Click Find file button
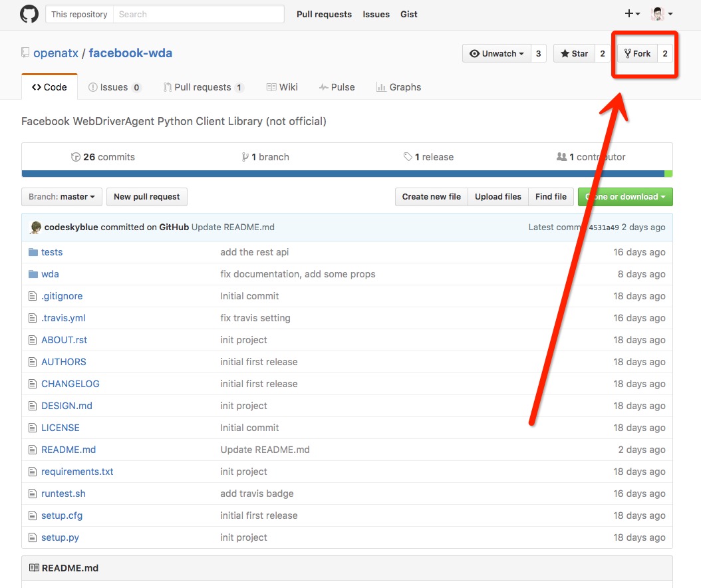 point(551,197)
